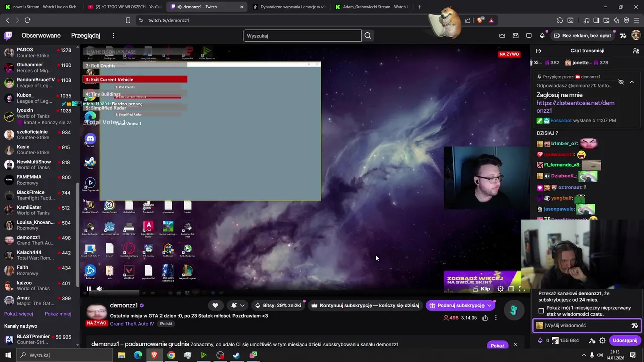
Task: Create a clip with the Klip button
Action: [x=481, y=289]
